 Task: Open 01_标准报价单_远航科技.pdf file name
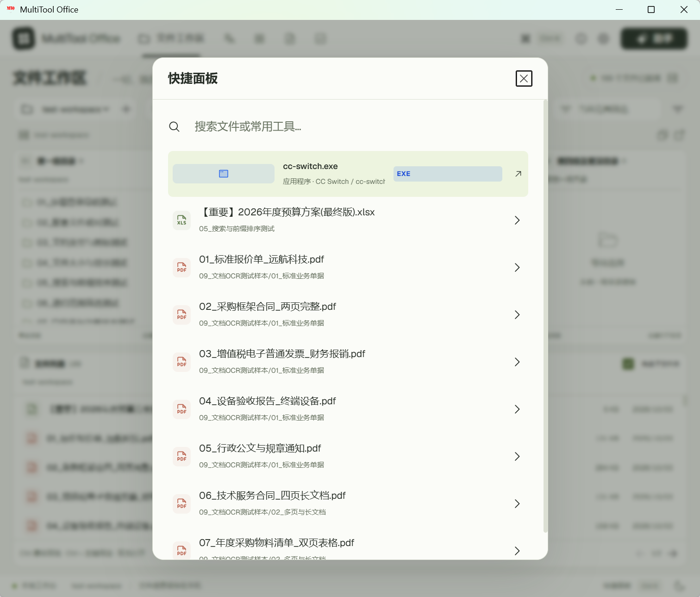[x=262, y=259]
